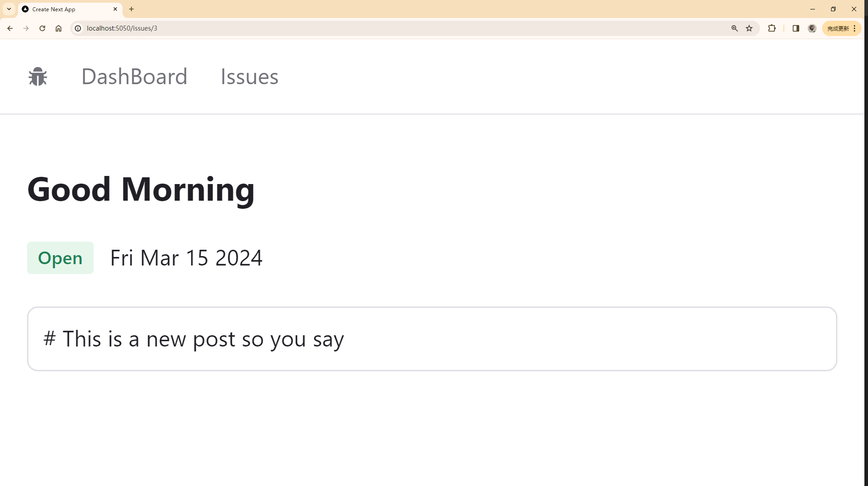Go to the Issues page link
The image size is (868, 486).
coord(249,76)
